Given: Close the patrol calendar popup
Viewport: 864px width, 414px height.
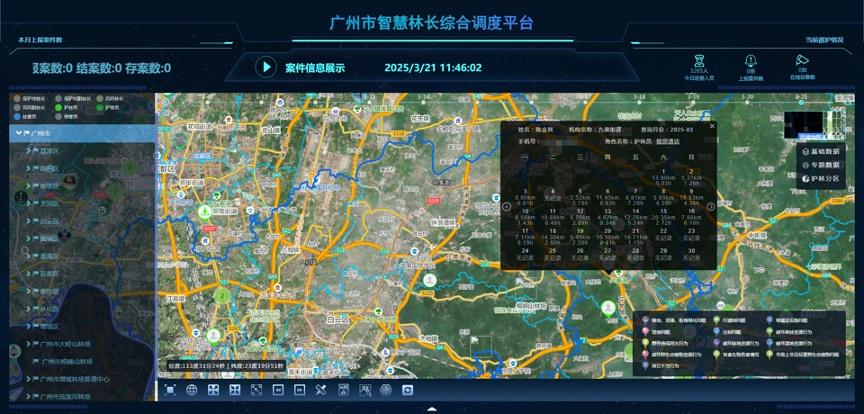Looking at the screenshot, I should (712, 126).
